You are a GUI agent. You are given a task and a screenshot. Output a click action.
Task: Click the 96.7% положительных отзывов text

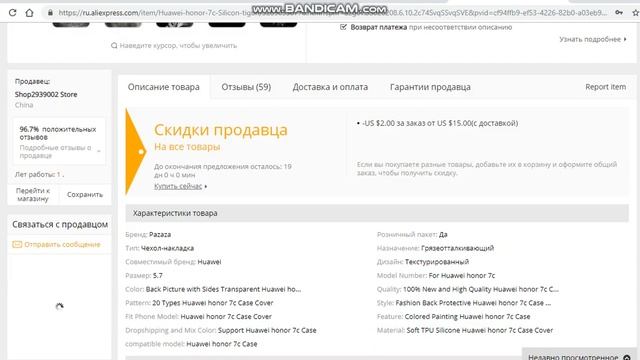[x=58, y=133]
